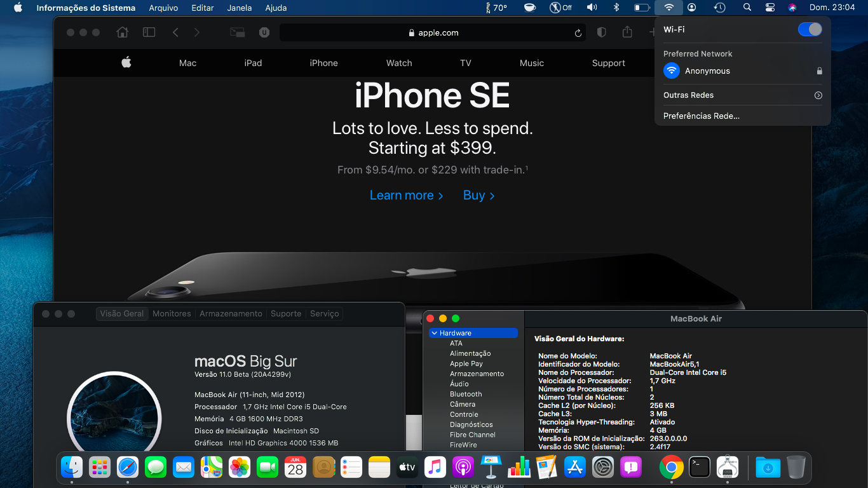The image size is (868, 488).
Task: Reload the apple.com page
Action: click(x=578, y=33)
